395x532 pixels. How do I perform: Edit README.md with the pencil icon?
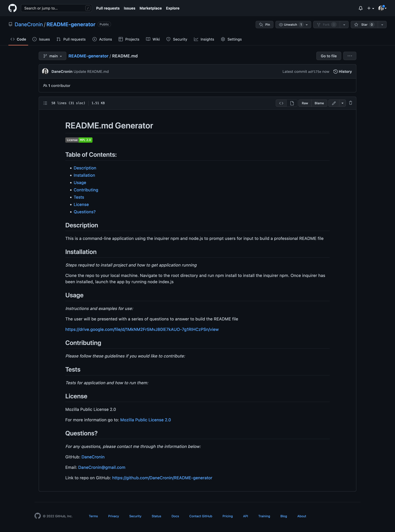334,103
